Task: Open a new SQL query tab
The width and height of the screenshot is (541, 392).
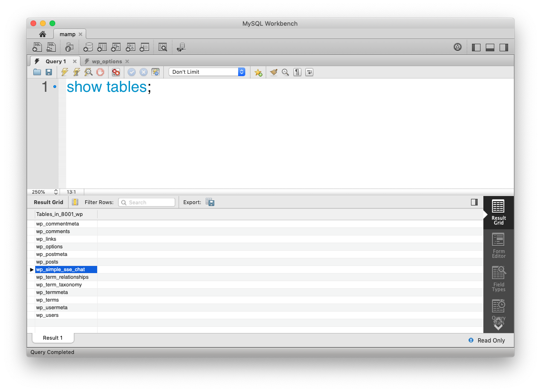Action: pyautogui.click(x=37, y=47)
